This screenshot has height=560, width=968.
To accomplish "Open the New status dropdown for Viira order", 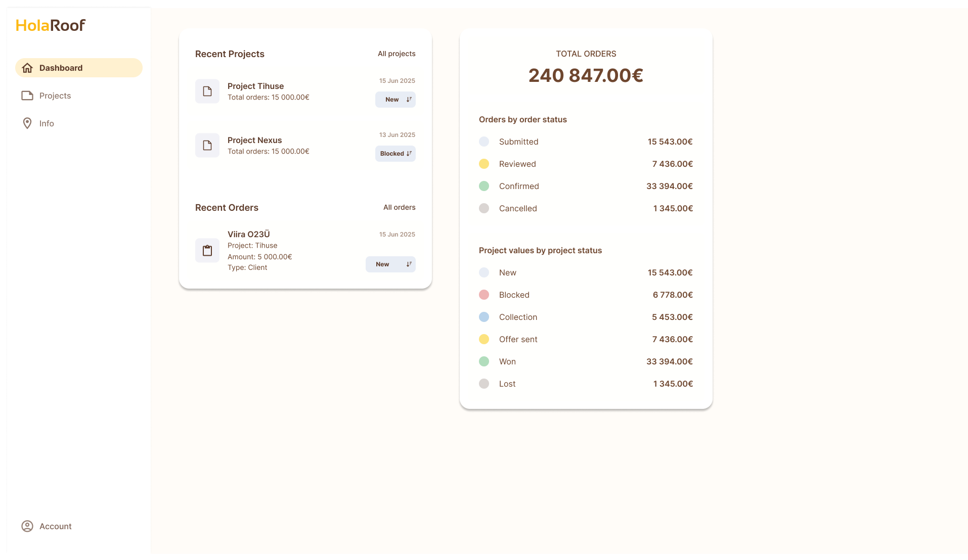I will (x=390, y=264).
